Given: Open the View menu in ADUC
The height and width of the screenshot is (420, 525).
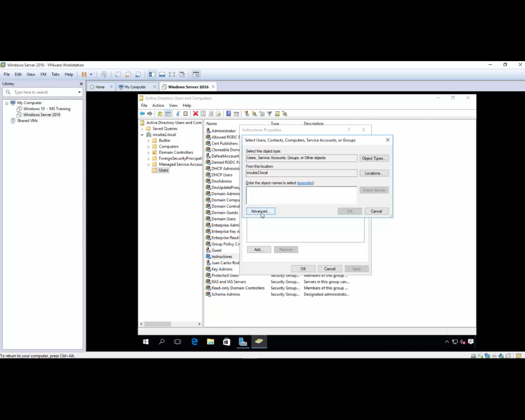Looking at the screenshot, I should tap(173, 105).
